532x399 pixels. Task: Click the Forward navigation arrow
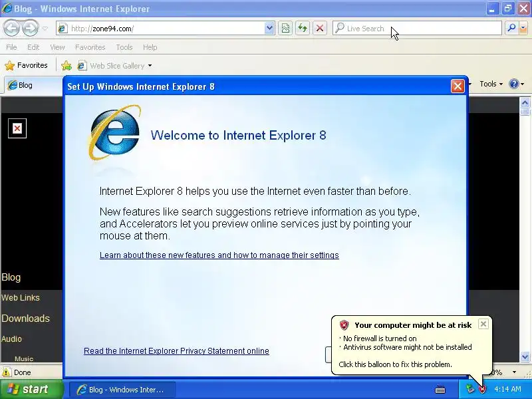click(30, 28)
